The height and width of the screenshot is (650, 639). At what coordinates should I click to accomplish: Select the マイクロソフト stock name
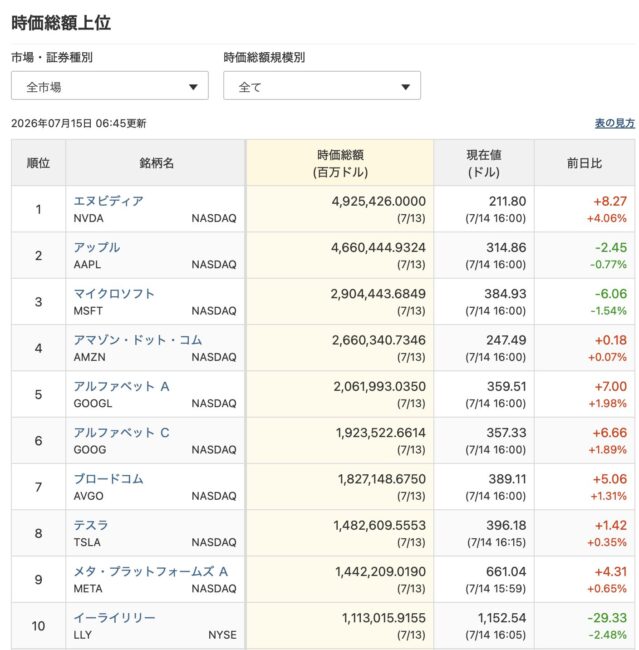pos(114,294)
